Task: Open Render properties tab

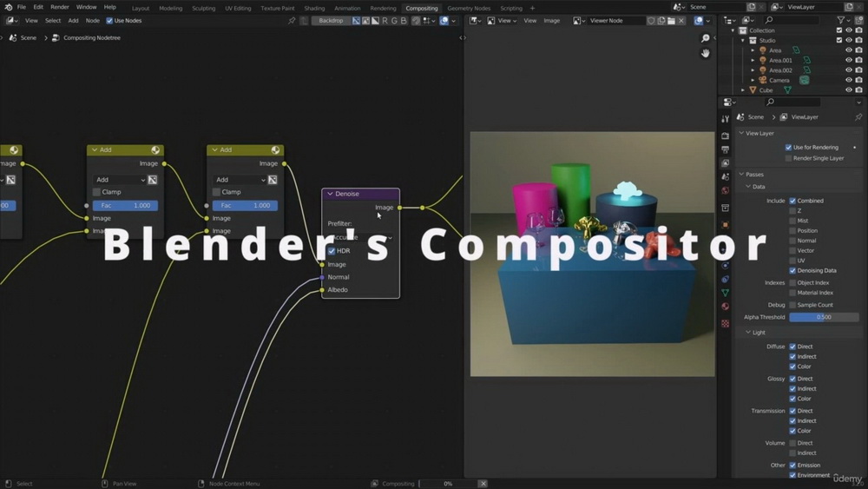Action: 725,135
